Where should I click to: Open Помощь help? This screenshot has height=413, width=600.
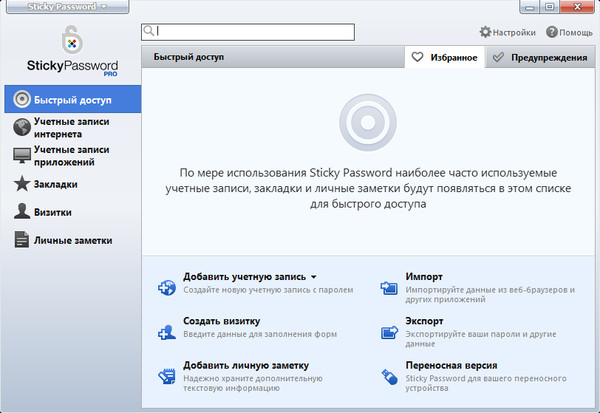(569, 32)
